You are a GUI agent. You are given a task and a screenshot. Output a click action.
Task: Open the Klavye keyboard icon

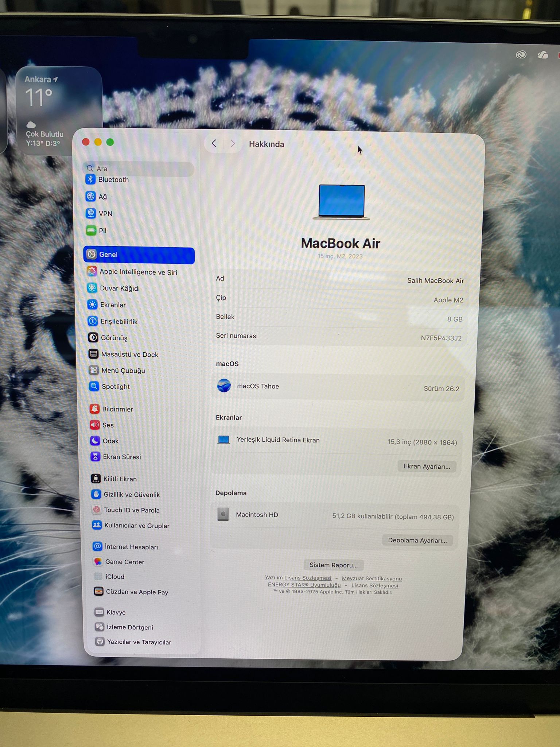(99, 612)
